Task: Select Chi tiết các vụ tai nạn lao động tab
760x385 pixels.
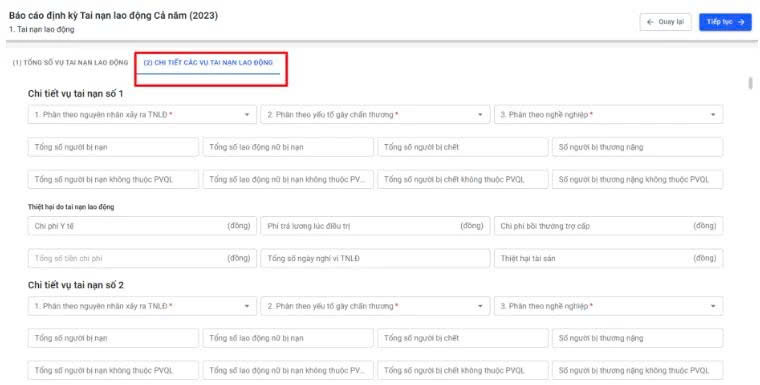Action: [x=208, y=63]
